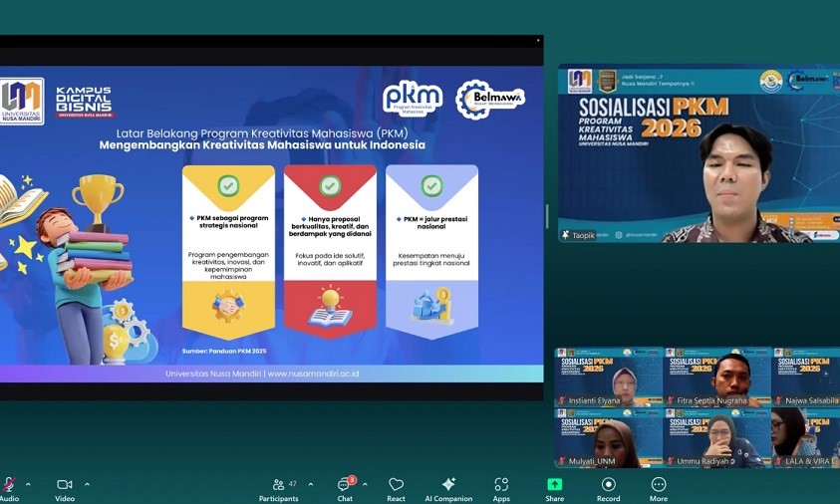Choose Mulyati_UNM's participant video tile
Viewport: 840px width, 504px height.
(x=609, y=438)
